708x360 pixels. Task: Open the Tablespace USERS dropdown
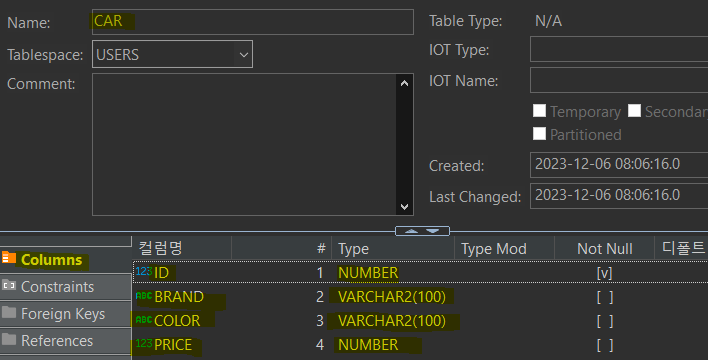click(x=244, y=55)
